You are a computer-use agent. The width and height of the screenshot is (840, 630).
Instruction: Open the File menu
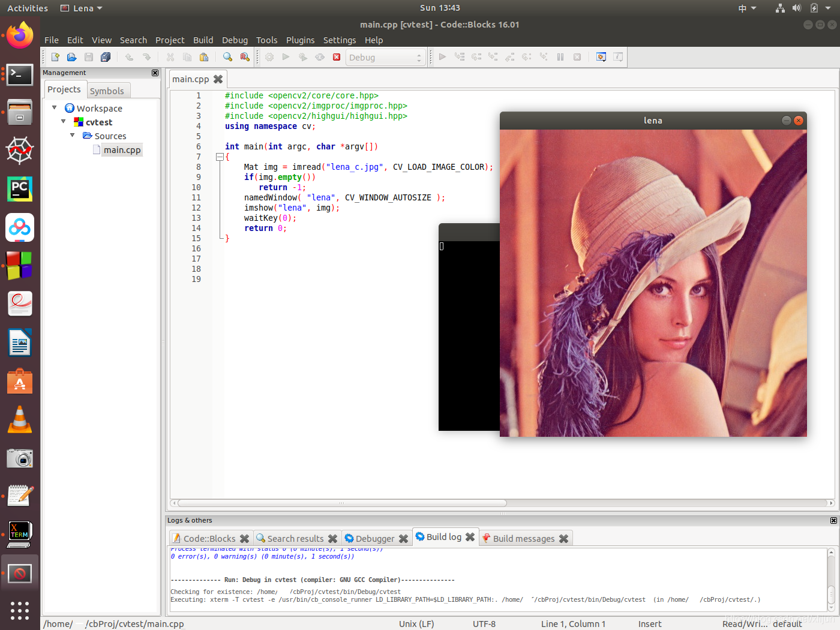point(52,40)
